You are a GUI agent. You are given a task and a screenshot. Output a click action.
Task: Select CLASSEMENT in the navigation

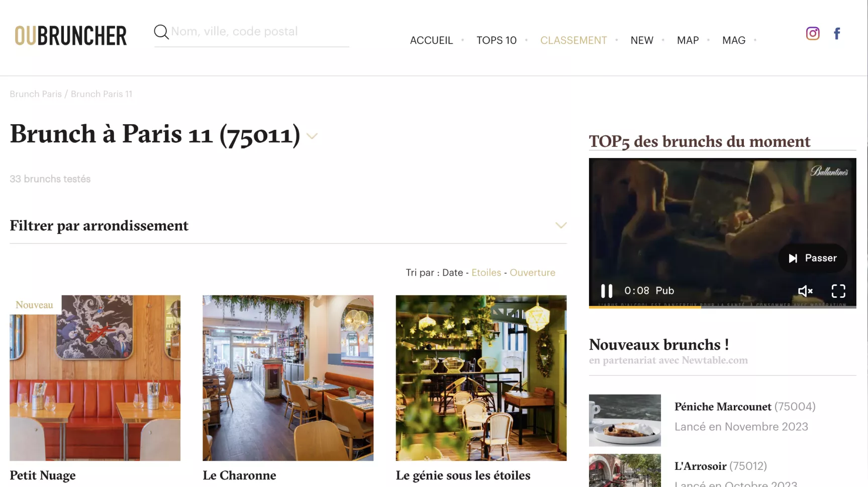pyautogui.click(x=573, y=40)
